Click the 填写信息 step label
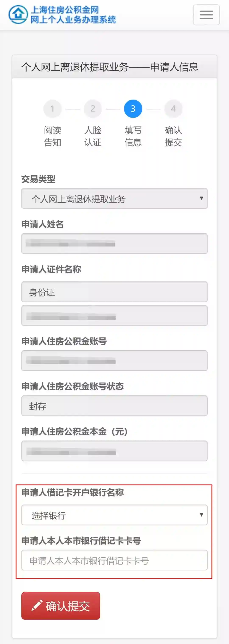229x644 pixels. (133, 136)
